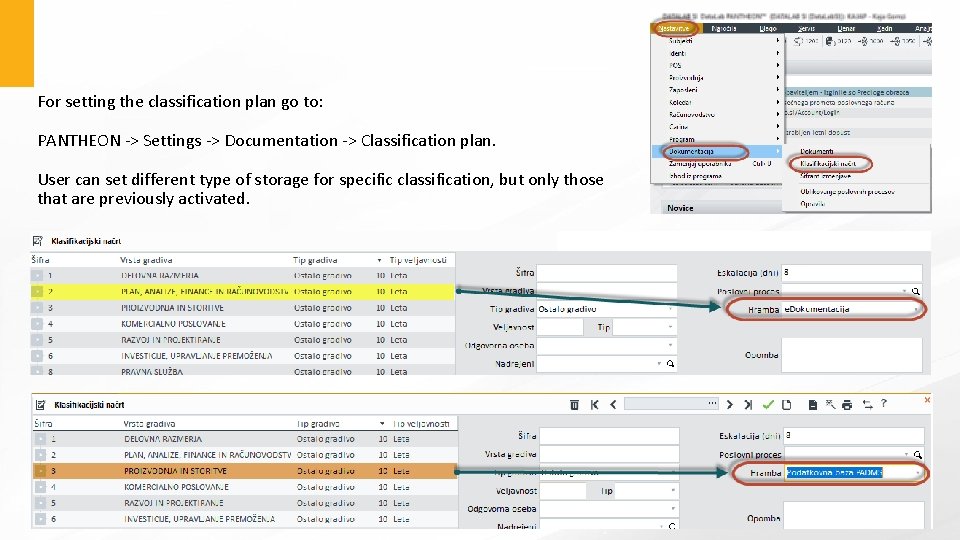Click the new blank document icon in the toolbar
Viewport: 960px width, 540px height.
point(787,405)
